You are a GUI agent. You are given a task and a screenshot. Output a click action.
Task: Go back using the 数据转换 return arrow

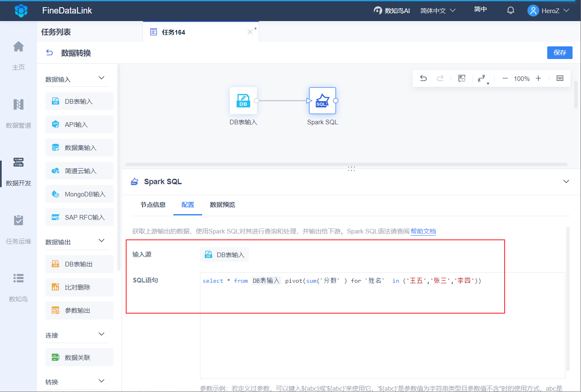(49, 53)
